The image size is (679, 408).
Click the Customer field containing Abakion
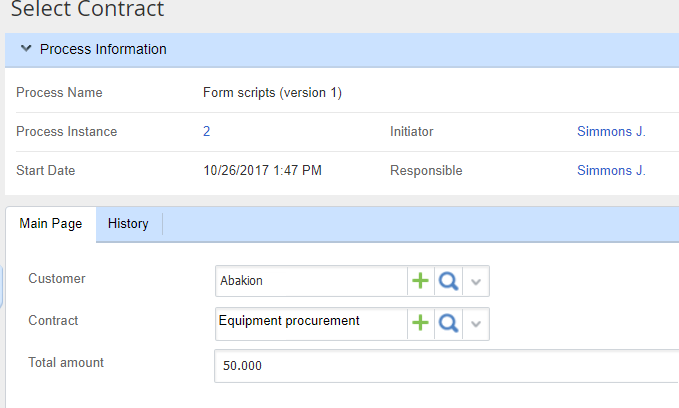click(x=310, y=282)
